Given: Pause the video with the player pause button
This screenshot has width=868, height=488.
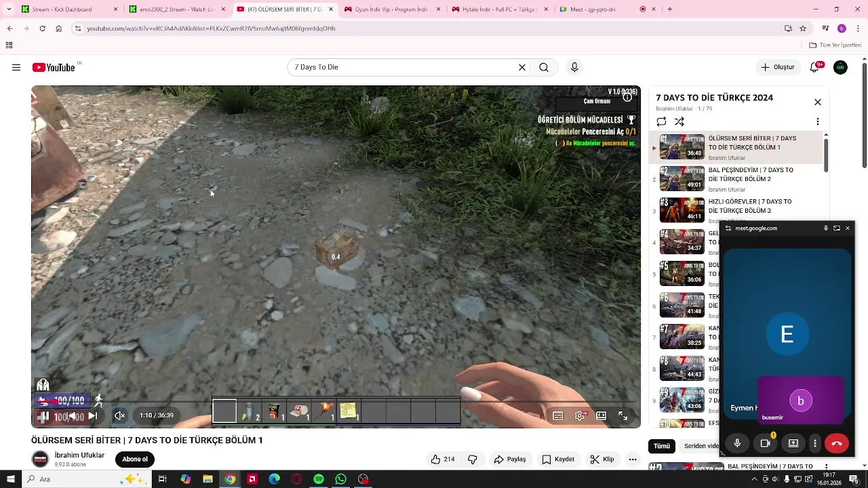Looking at the screenshot, I should point(43,416).
